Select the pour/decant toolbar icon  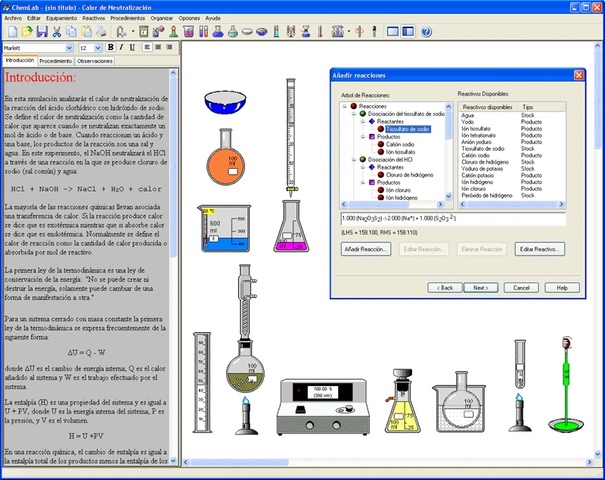tap(158, 32)
